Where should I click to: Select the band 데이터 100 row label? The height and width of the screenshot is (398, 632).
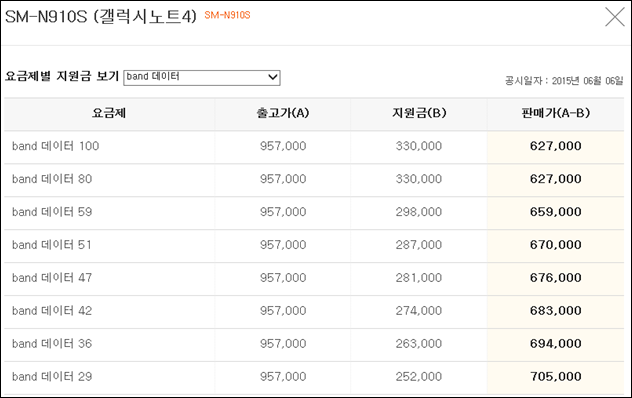point(56,146)
